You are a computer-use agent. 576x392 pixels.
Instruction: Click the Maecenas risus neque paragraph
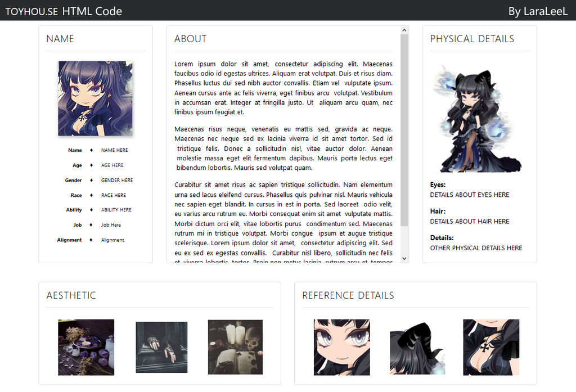pos(283,148)
